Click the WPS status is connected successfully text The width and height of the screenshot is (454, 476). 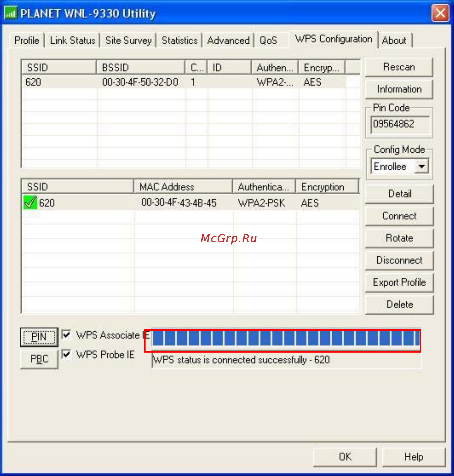click(241, 360)
